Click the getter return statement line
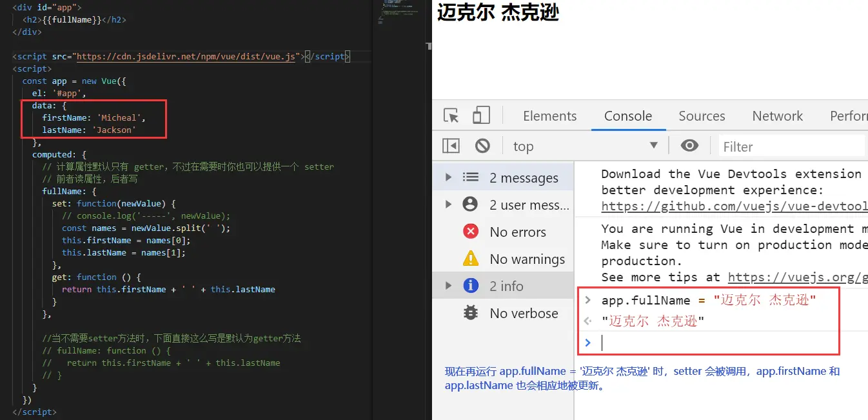 (168, 289)
